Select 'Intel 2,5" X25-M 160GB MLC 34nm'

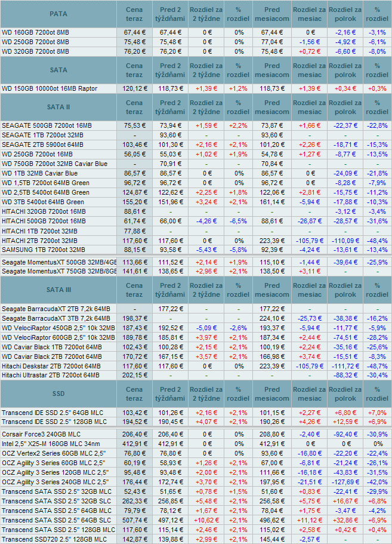[51, 444]
